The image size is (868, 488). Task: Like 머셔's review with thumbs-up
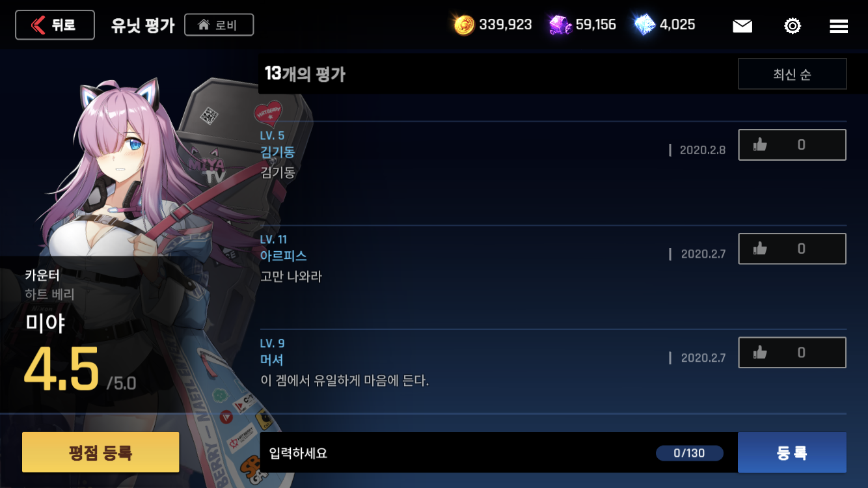[x=792, y=353]
